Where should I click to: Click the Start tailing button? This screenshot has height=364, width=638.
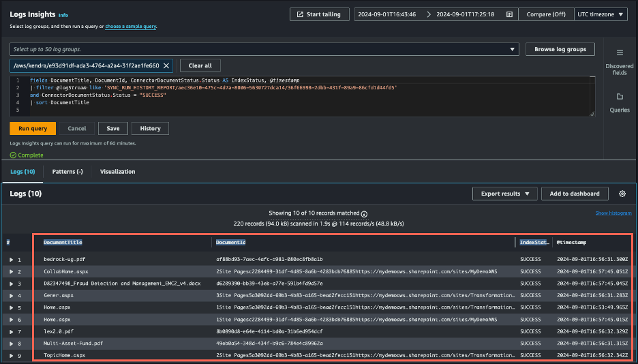pos(320,14)
